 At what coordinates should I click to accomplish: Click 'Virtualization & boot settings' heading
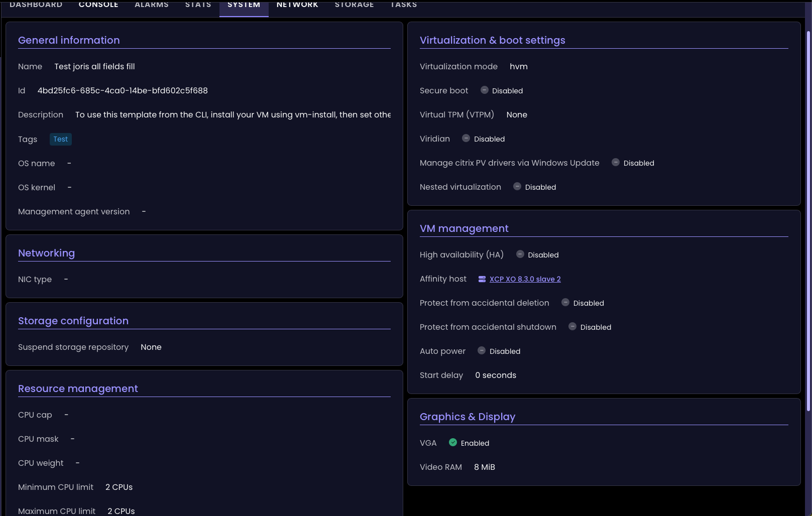[493, 40]
